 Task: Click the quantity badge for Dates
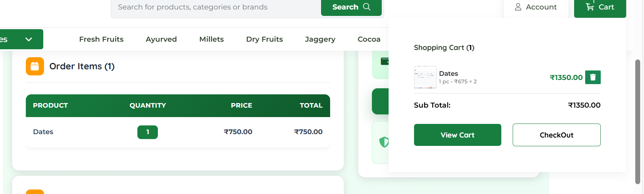tap(148, 132)
